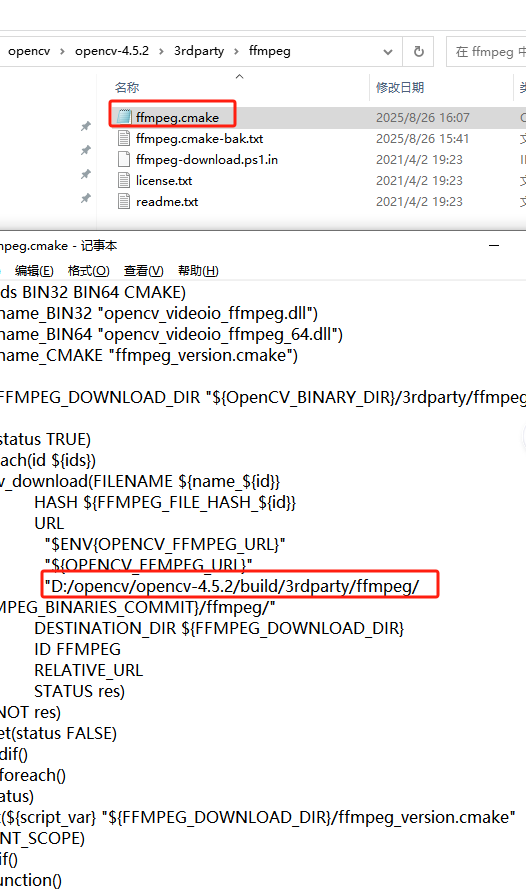Click ffmpeg-download.ps1.in file name

pos(207,159)
